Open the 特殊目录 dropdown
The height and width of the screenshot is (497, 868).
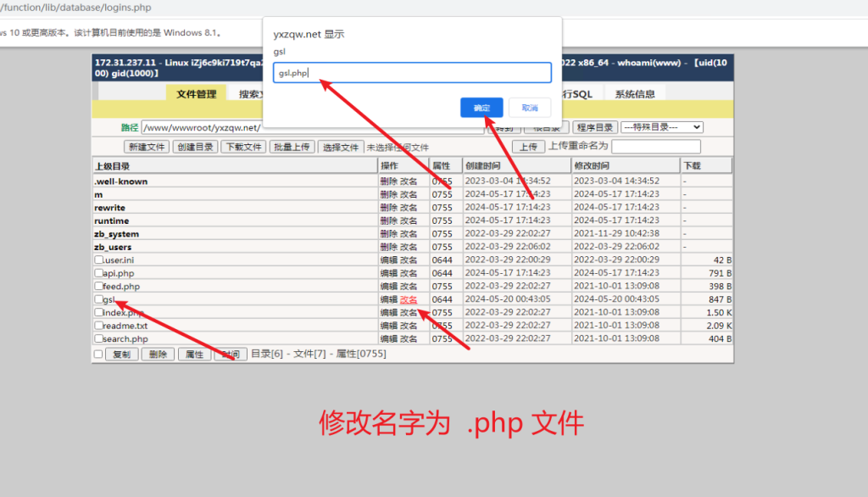[661, 127]
